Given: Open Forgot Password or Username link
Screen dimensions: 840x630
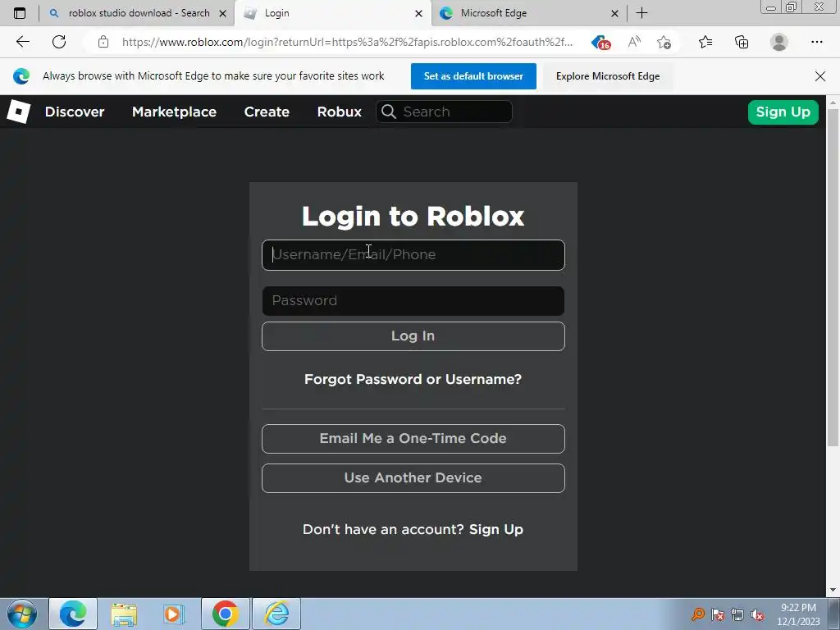Looking at the screenshot, I should click(413, 379).
